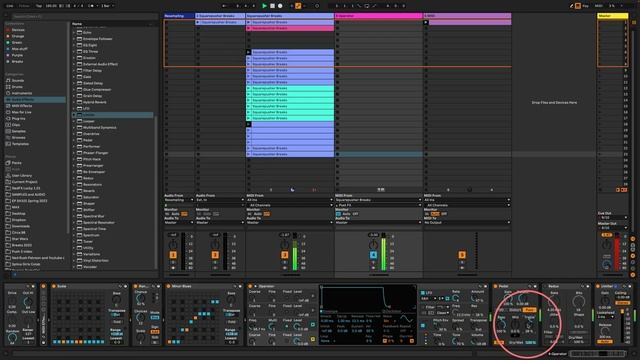The width and height of the screenshot is (640, 360).
Task: Open the Grooves category
Action: [x=18, y=138]
